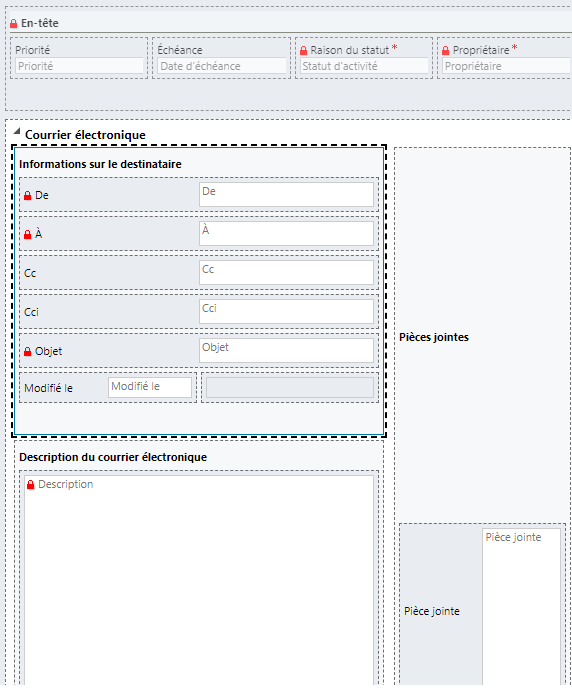Click the Cc label
Image resolution: width=572 pixels, height=689 pixels.
point(30,273)
